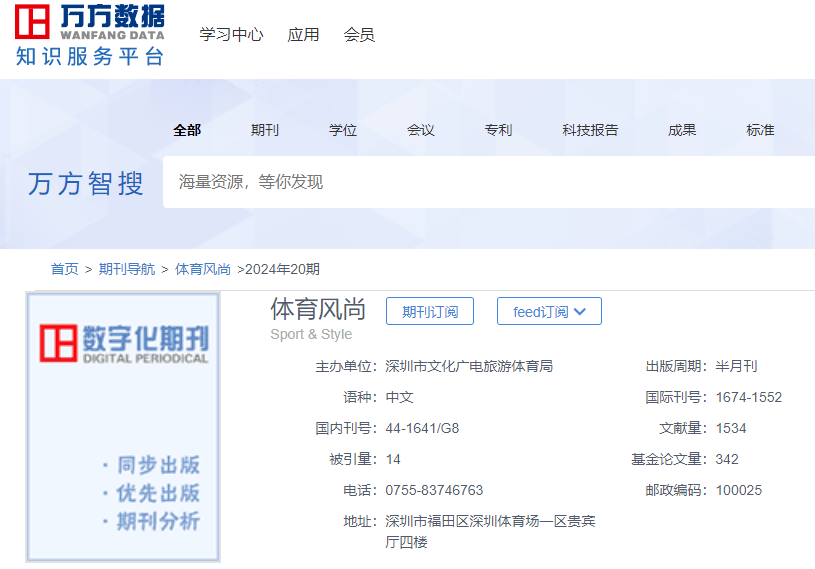Click phone number 0755-83746763
Image resolution: width=815 pixels, height=569 pixels.
point(434,491)
